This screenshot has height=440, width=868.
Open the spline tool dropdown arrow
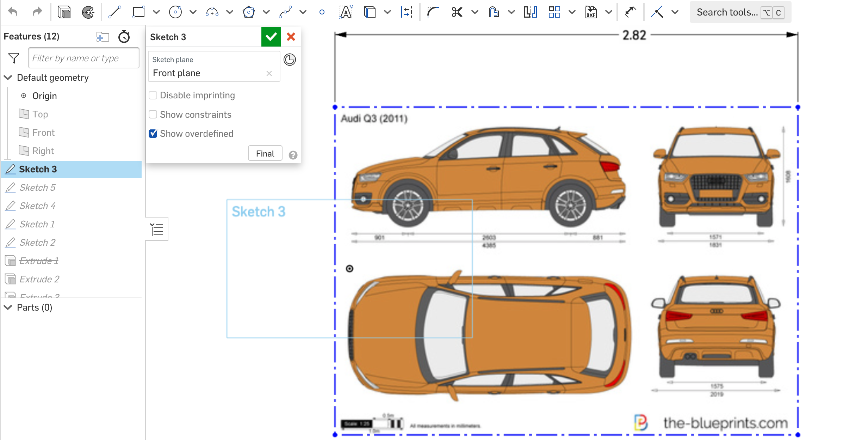pos(303,12)
